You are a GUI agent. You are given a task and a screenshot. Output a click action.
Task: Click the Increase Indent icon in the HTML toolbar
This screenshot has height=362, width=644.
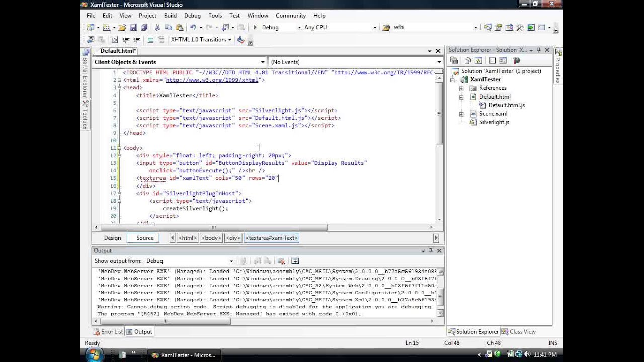pyautogui.click(x=137, y=39)
